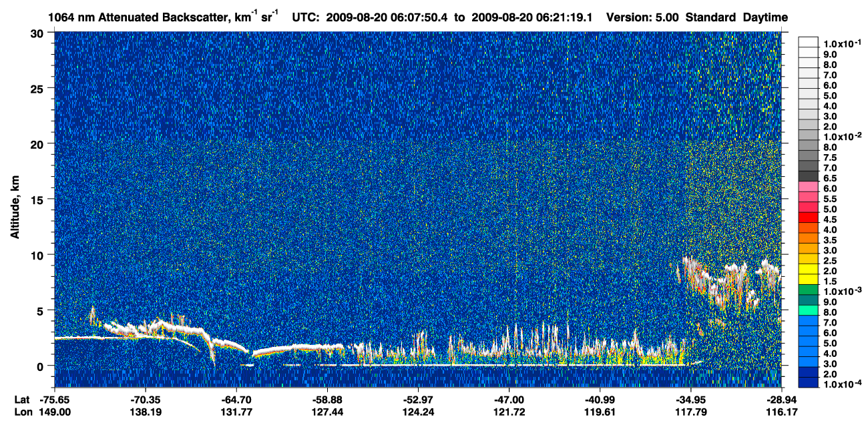The height and width of the screenshot is (445, 868).
Task: Click the colorbar label 1.0x10⁻³
Action: point(843,290)
